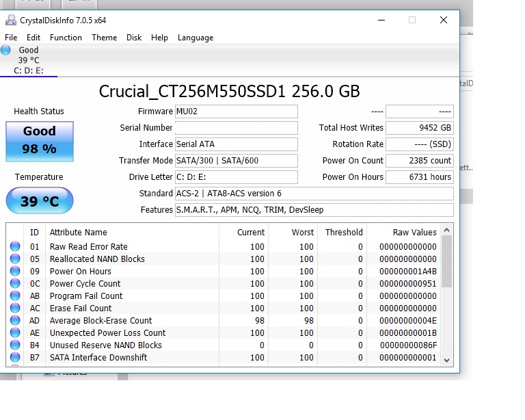
Task: Click status orb for Average Block-Erase Count
Action: pos(15,320)
